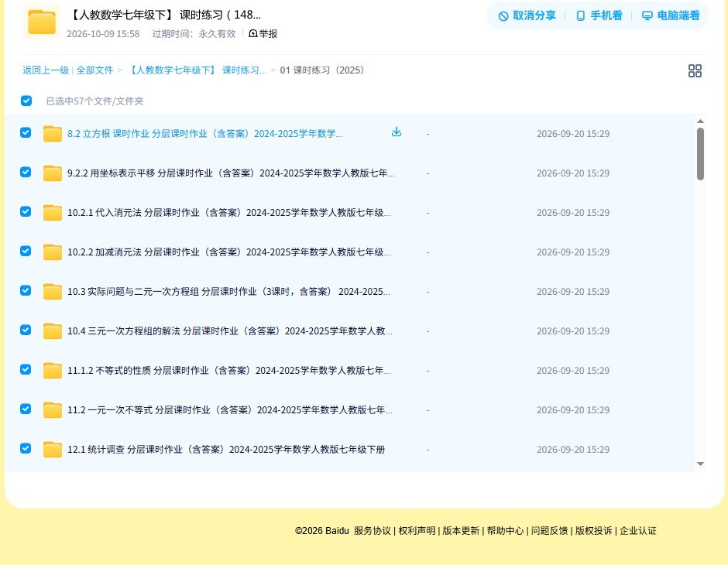This screenshot has width=728, height=565.
Task: Click folder icon of 10.2.2 加减消元法
Action: [53, 252]
